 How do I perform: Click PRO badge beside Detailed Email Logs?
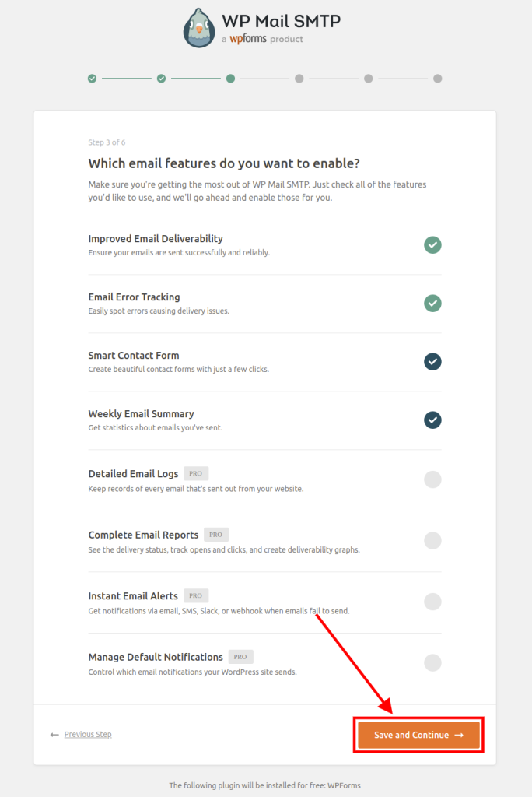coord(196,473)
